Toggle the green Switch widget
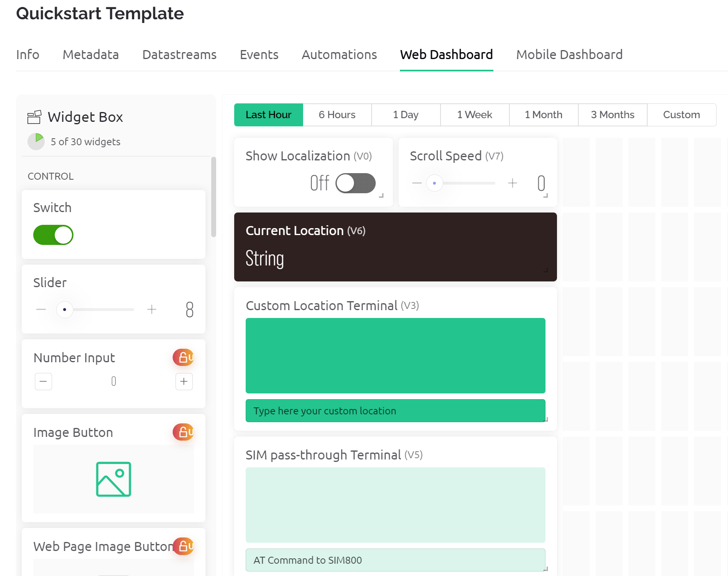The width and height of the screenshot is (728, 576). click(x=53, y=235)
